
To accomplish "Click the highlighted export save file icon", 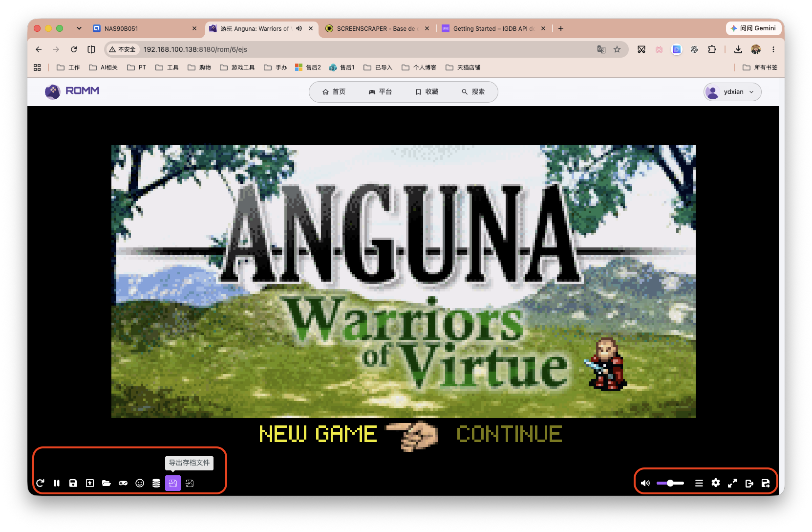I will [x=173, y=483].
